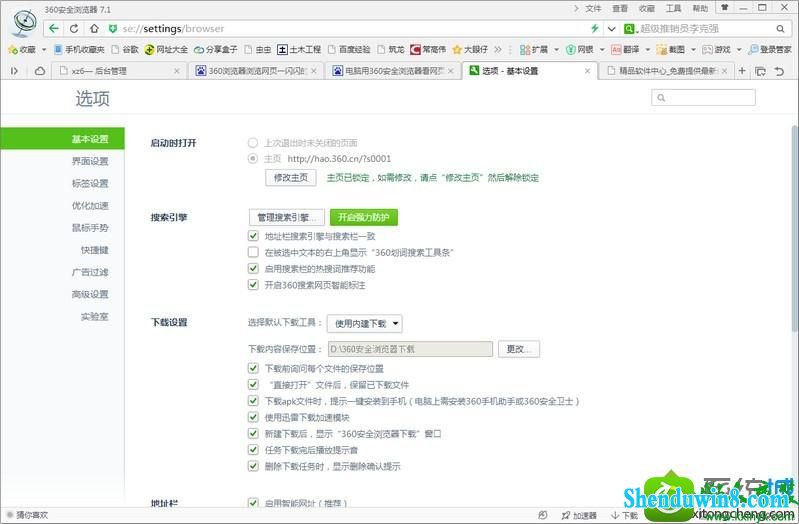The height and width of the screenshot is (524, 799).
Task: Open the home page via house icon
Action: point(94,29)
